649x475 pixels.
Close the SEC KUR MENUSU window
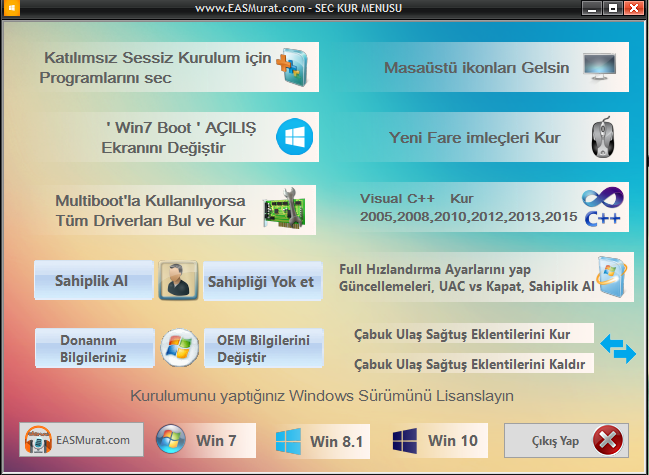(x=634, y=7)
